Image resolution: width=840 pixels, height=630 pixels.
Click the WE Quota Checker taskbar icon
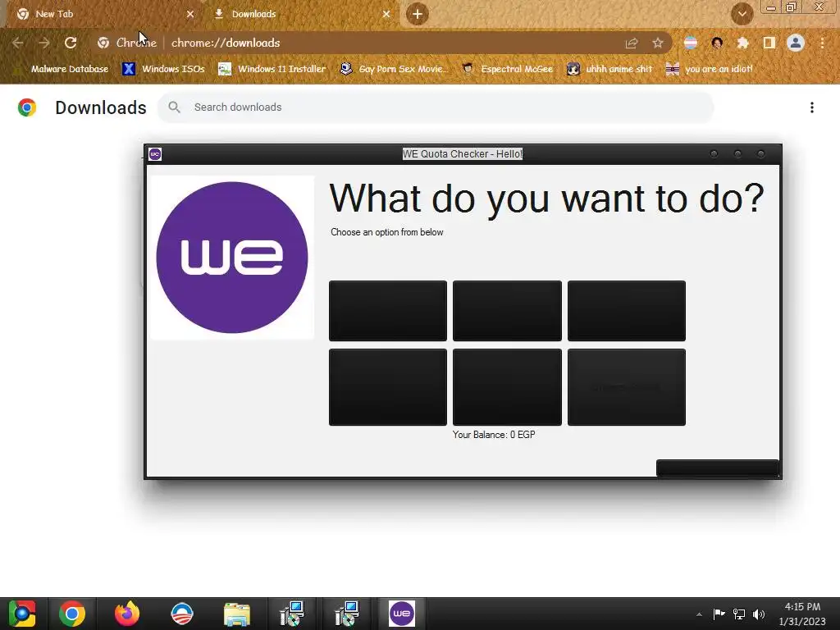point(402,614)
